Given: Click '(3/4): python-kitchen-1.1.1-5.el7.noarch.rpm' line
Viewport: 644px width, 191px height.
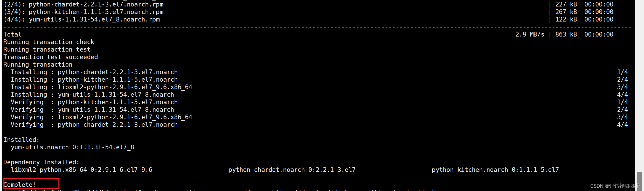Looking at the screenshot, I should [84, 12].
